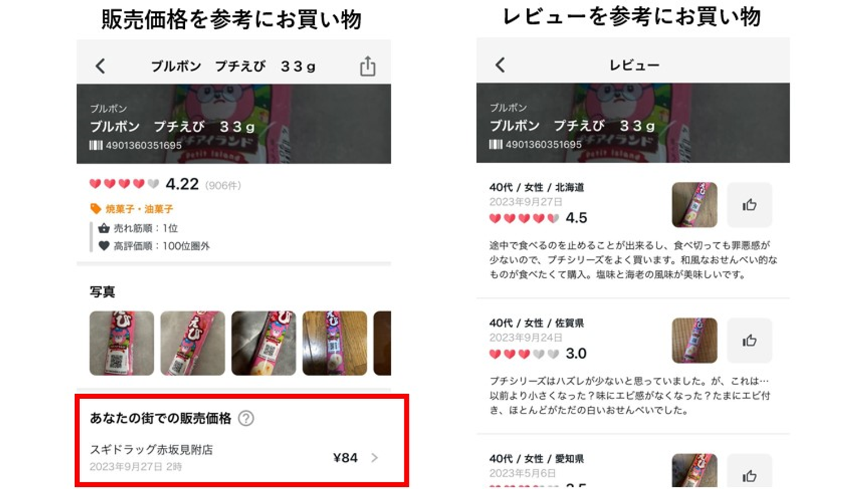View the fourth photo on wooden floor
Screen dimensions: 868x489
(335, 343)
